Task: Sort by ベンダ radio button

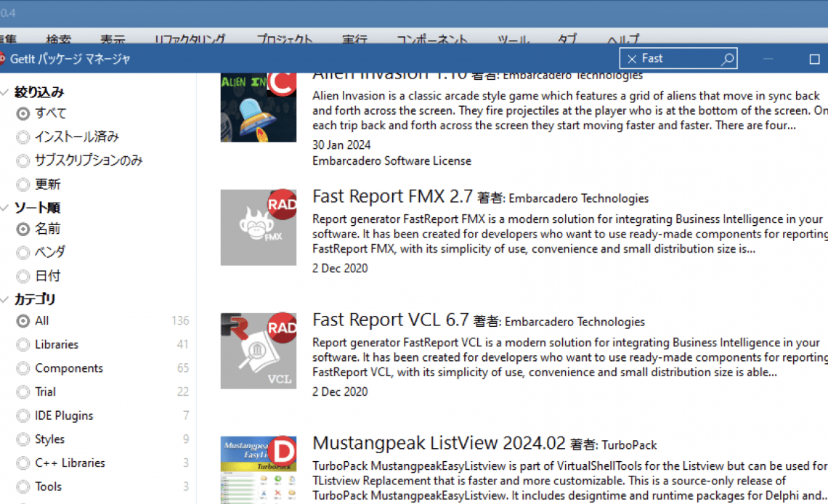Action: coord(23,253)
